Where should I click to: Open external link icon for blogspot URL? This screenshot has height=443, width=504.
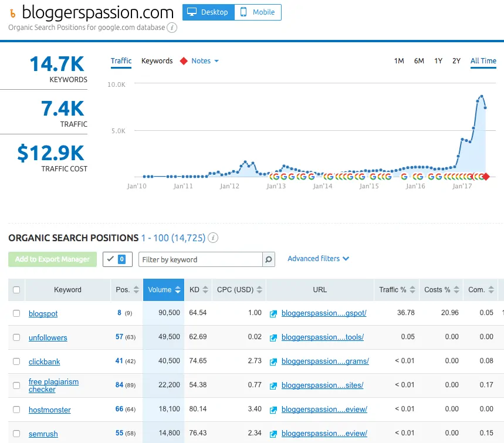[273, 313]
